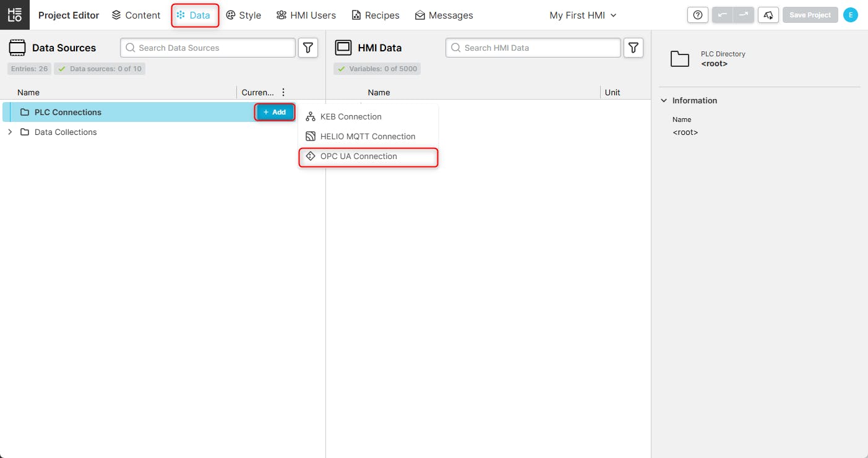Screen dimensions: 868x458
Task: Click the Search HMI Data field
Action: pyautogui.click(x=533, y=48)
